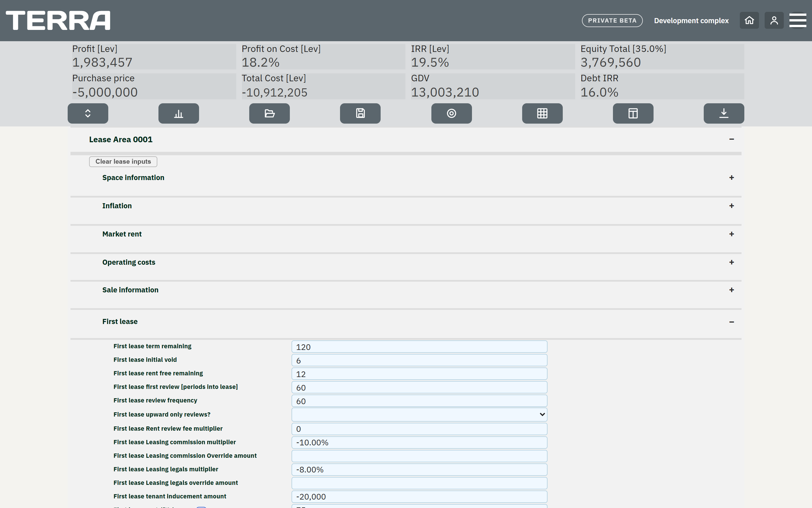The image size is (812, 508).
Task: Click the save floppy disk button
Action: (x=360, y=113)
